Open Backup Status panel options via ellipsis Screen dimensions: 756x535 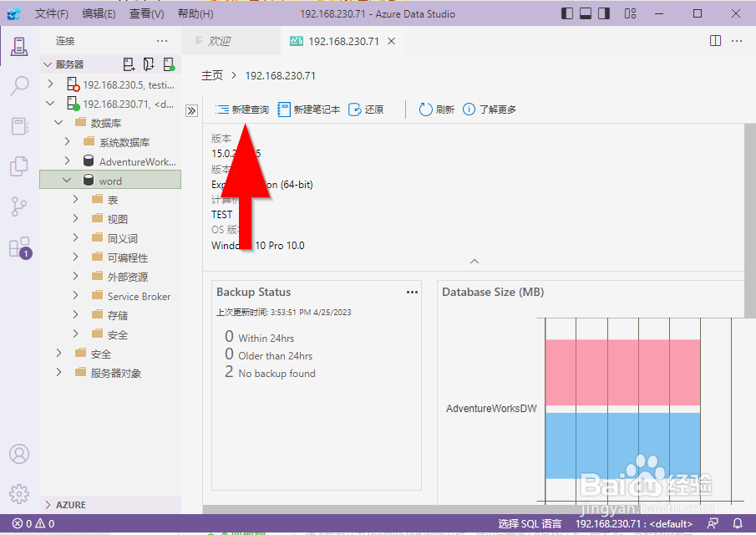[x=412, y=292]
